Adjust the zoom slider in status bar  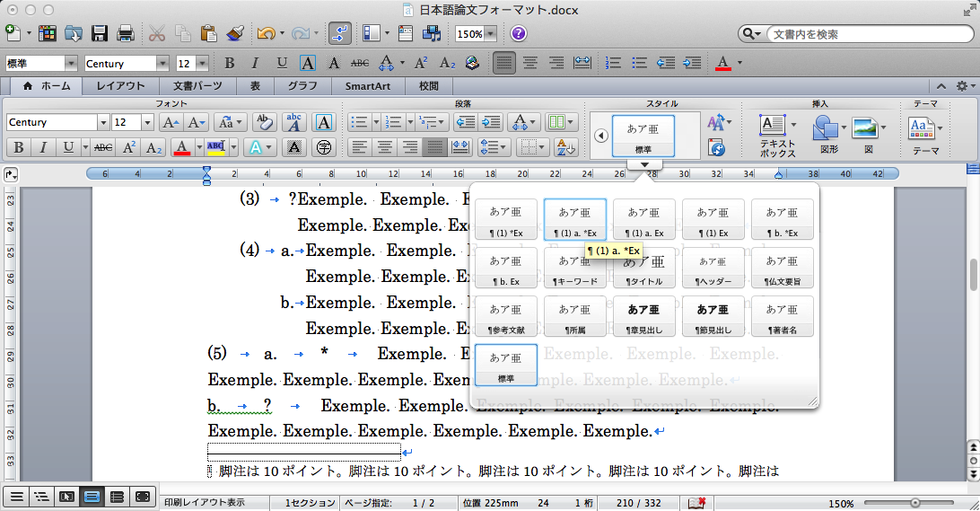pyautogui.click(x=915, y=502)
